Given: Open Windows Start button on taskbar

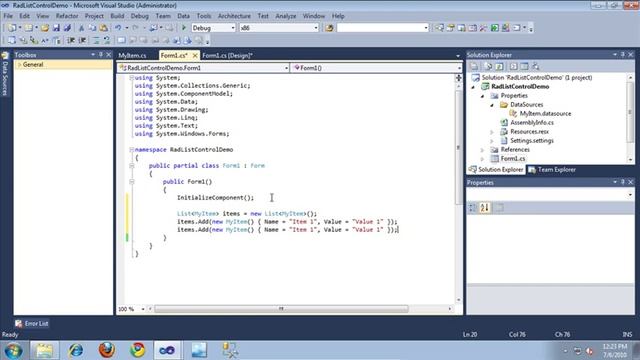Looking at the screenshot, I should click(13, 350).
